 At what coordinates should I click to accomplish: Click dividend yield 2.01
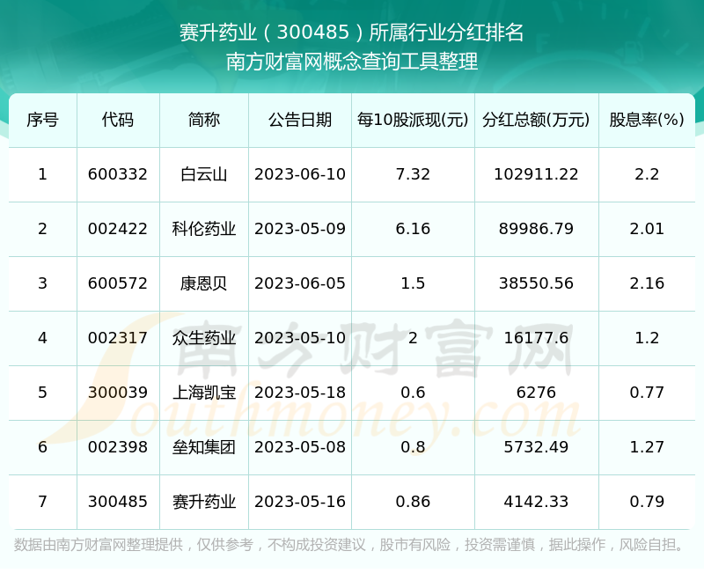click(x=647, y=229)
